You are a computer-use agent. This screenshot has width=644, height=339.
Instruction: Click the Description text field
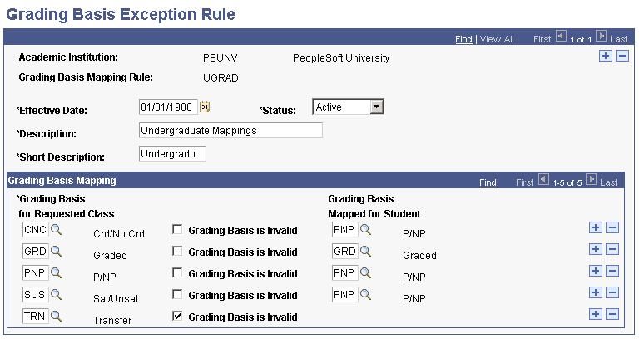230,130
